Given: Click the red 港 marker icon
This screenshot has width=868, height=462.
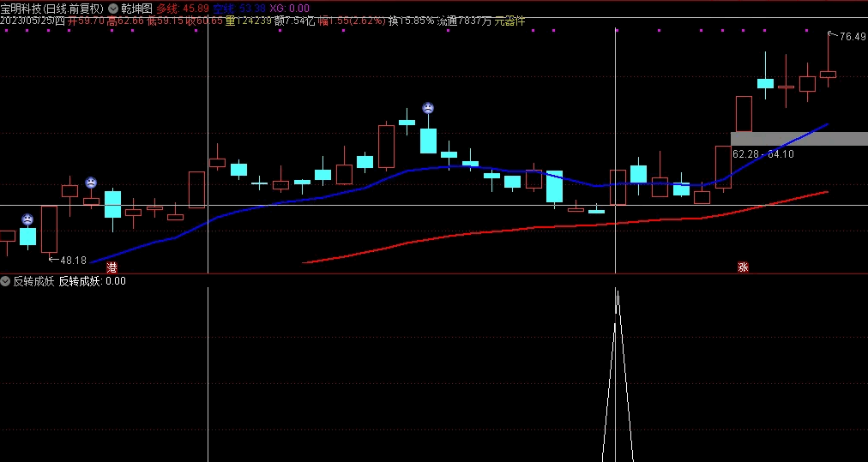Looking at the screenshot, I should [112, 267].
